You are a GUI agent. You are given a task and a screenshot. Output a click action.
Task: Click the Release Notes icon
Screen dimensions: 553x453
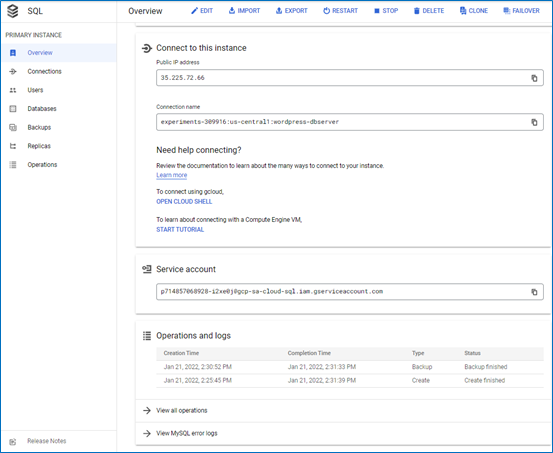(x=13, y=442)
